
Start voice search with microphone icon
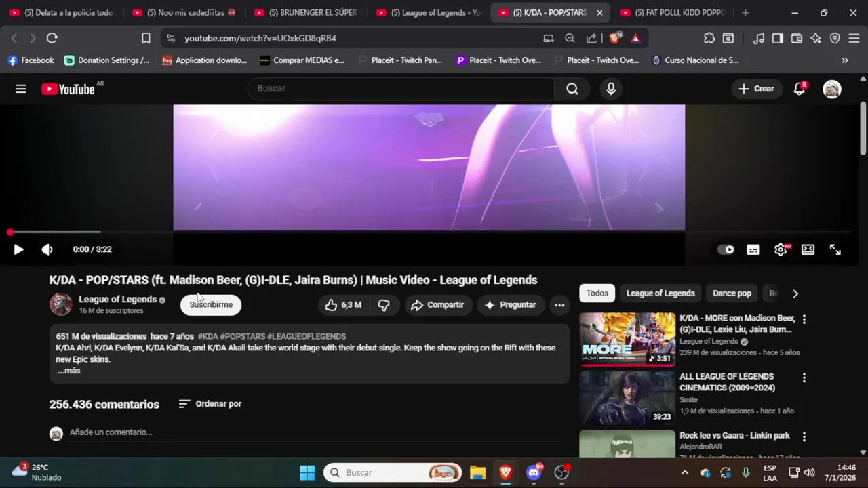coord(611,89)
